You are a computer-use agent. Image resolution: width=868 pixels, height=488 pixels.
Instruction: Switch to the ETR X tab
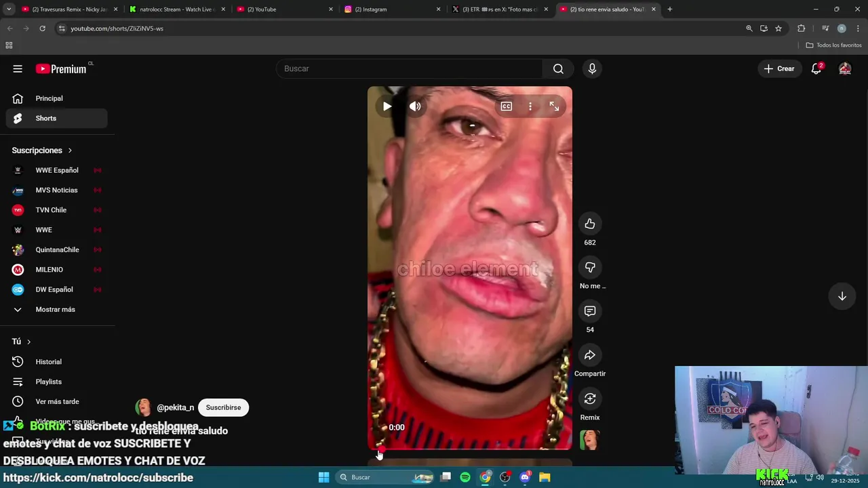(x=500, y=9)
